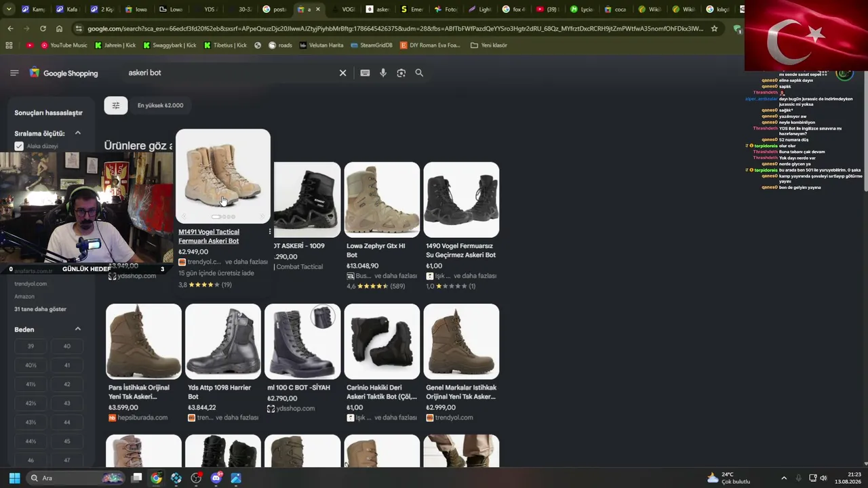
Task: Collapse the Sıralama ölçütü section
Action: click(77, 133)
